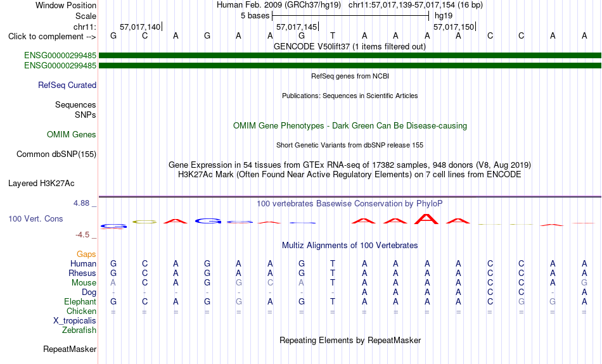Click the Window Position track label
Viewport: 602px width, 364px height.
(x=66, y=5)
